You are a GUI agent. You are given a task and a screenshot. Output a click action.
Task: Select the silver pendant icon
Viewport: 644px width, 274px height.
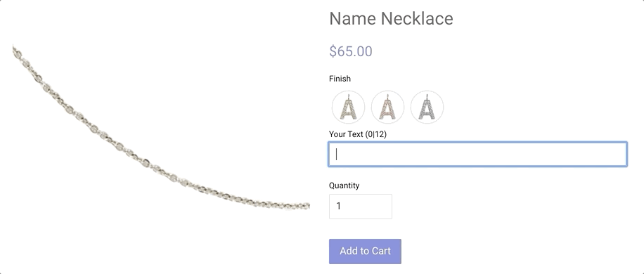tap(427, 107)
